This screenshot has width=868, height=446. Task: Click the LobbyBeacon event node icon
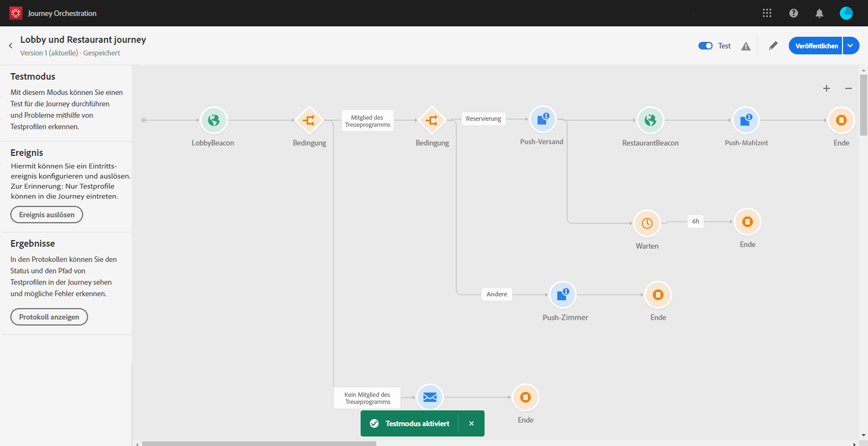[214, 120]
